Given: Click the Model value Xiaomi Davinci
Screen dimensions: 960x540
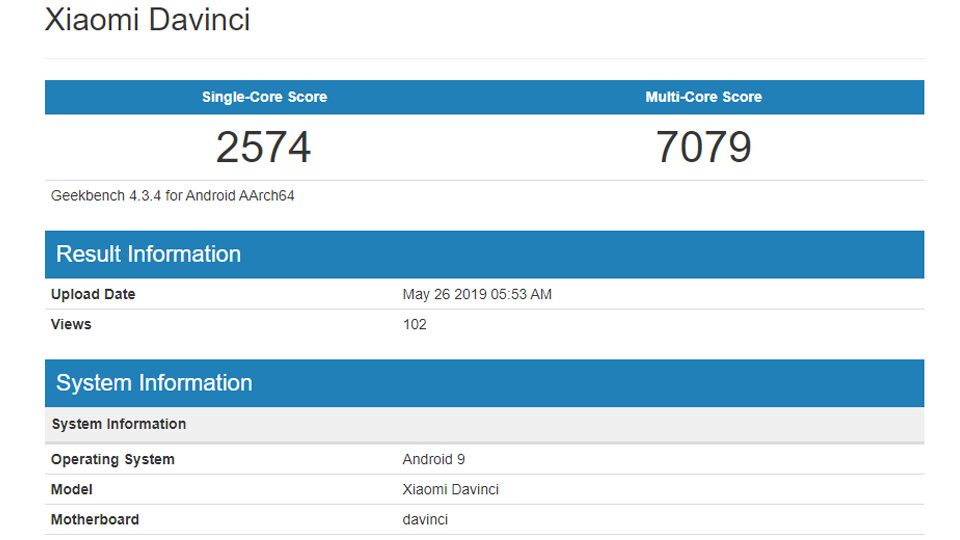Looking at the screenshot, I should click(x=451, y=489).
